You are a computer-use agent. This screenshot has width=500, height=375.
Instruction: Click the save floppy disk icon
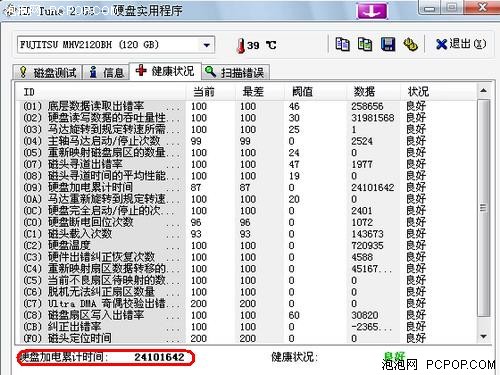click(388, 44)
